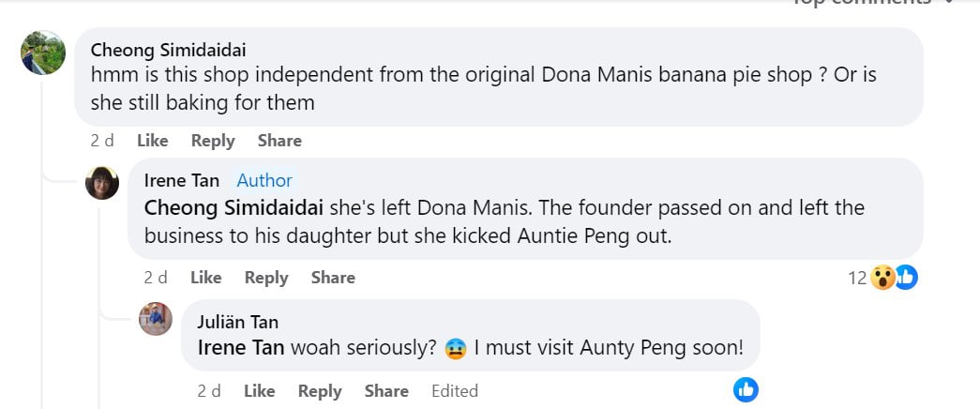
Task: View edit history via Edited label
Action: [455, 391]
